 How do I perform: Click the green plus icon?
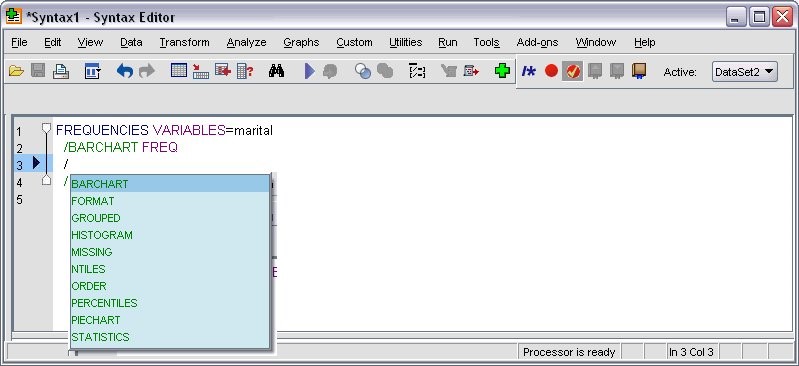(x=502, y=71)
